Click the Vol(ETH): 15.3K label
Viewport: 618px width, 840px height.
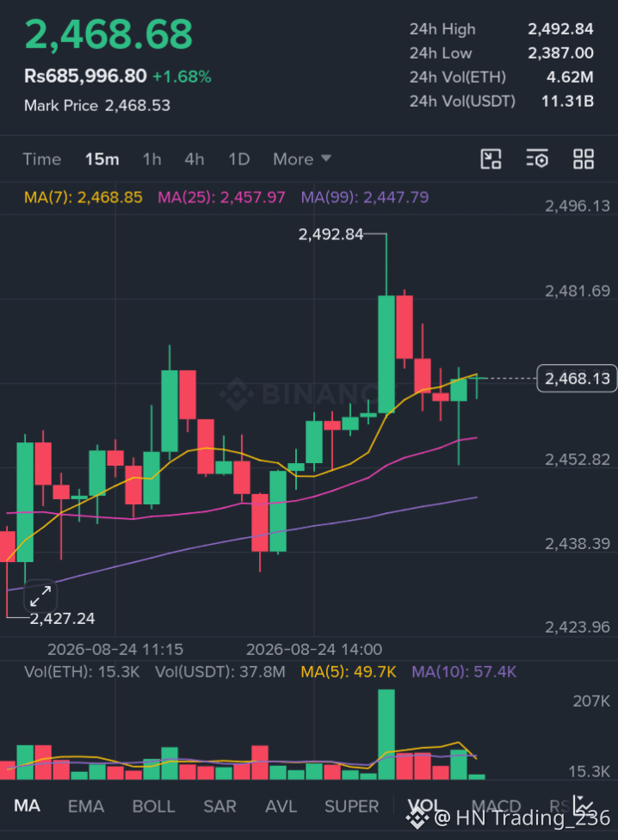82,672
